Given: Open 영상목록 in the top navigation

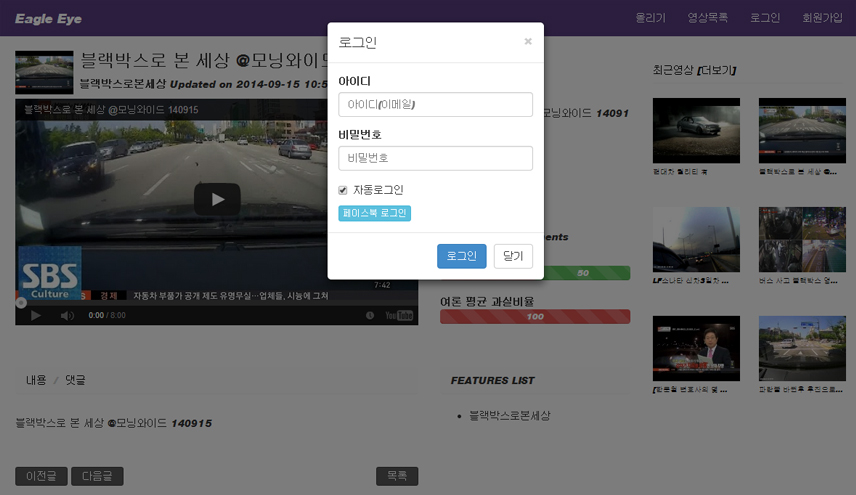Looking at the screenshot, I should click(707, 18).
